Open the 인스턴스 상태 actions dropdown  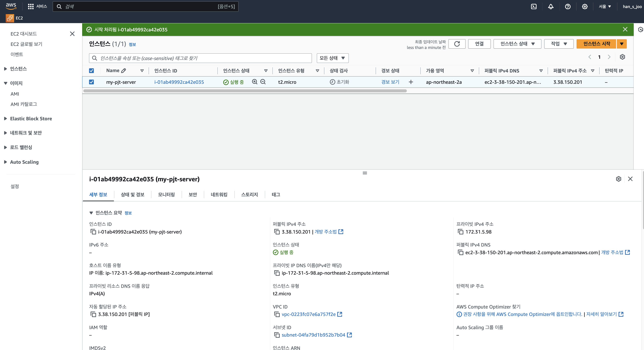[517, 44]
